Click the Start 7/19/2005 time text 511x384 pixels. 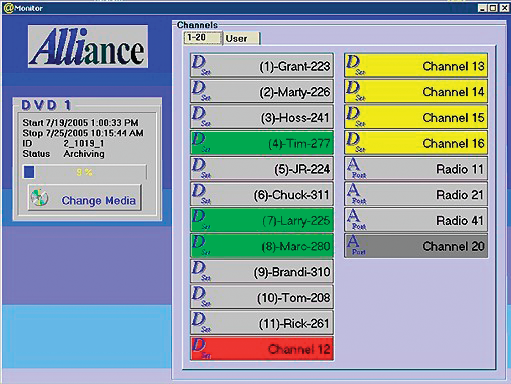[x=80, y=123]
